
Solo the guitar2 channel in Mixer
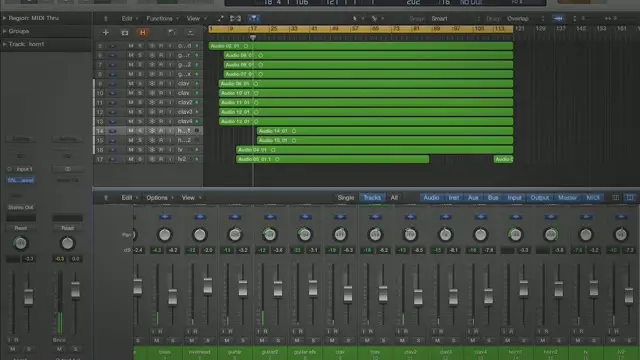pos(278,340)
